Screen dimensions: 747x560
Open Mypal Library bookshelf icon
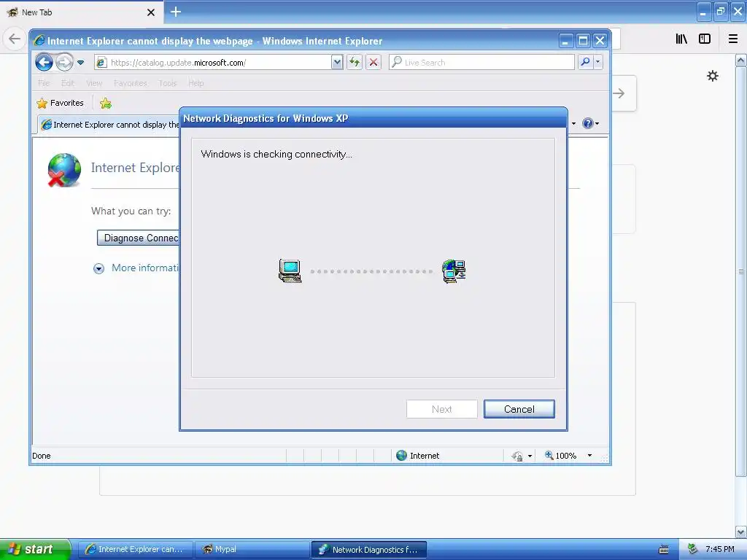point(682,39)
